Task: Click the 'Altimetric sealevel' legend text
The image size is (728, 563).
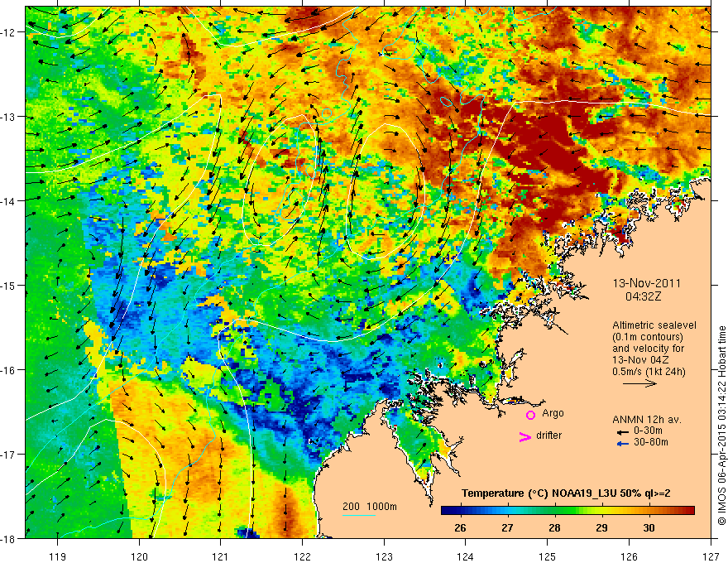Action: [x=654, y=325]
